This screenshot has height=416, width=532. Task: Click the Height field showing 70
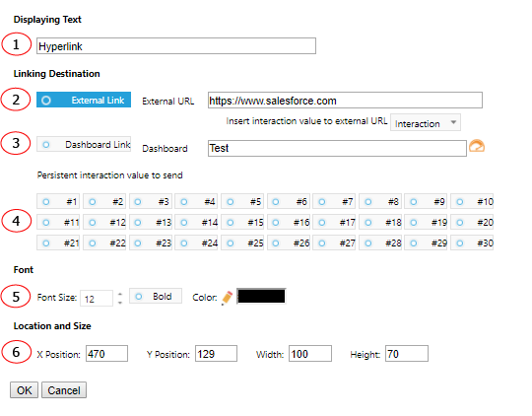(407, 354)
